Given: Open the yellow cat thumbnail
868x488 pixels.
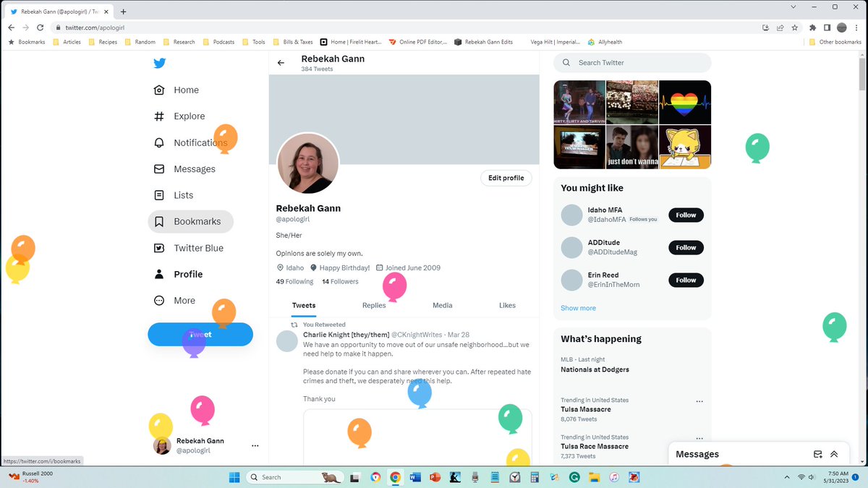Looking at the screenshot, I should click(685, 147).
